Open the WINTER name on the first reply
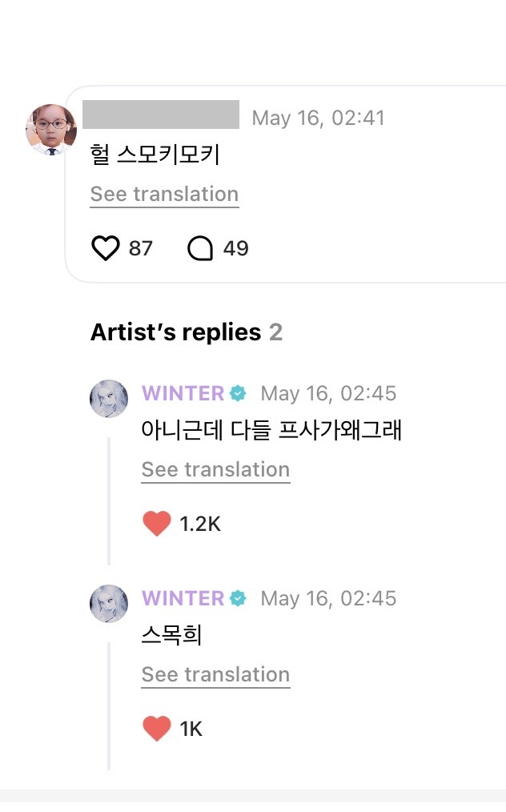The width and height of the screenshot is (506, 812). tap(183, 393)
